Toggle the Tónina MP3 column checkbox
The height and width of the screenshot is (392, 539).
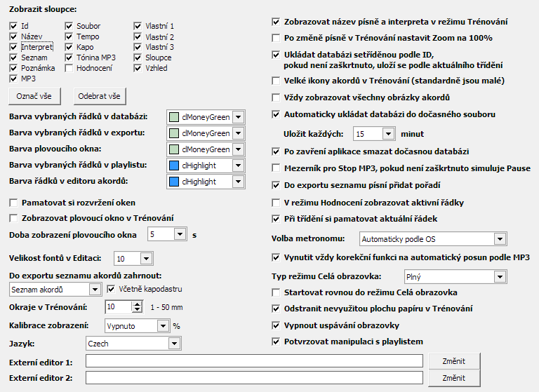pos(69,58)
